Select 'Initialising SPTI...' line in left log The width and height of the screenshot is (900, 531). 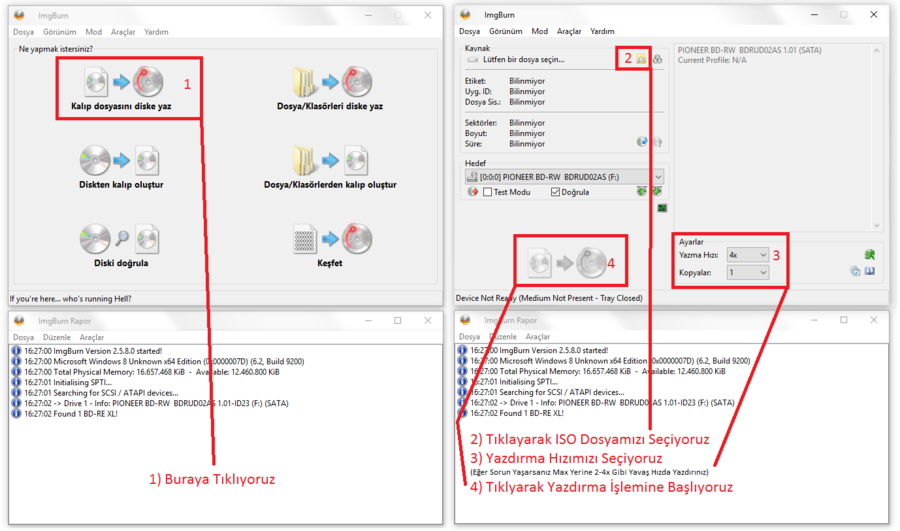click(68, 382)
